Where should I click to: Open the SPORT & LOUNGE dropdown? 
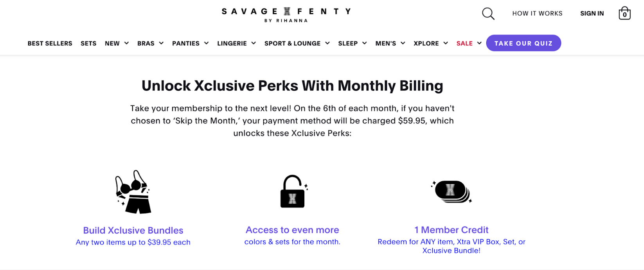pos(297,43)
